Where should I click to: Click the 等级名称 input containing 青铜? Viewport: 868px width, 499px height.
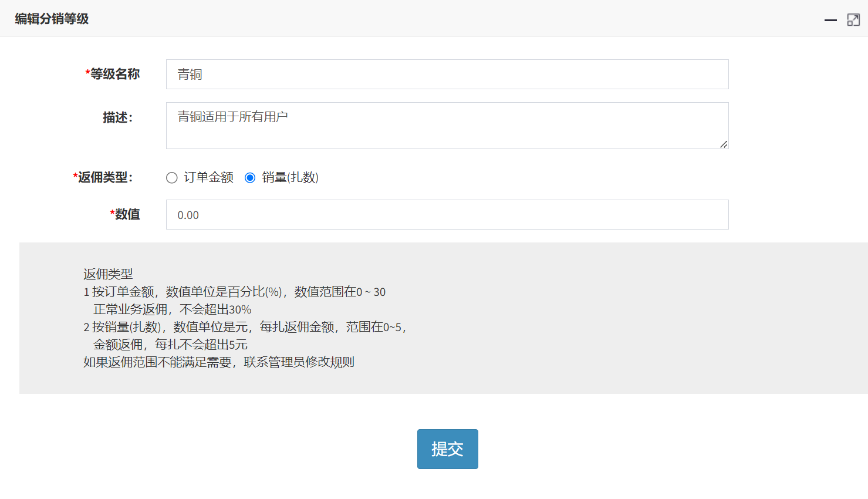[447, 75]
